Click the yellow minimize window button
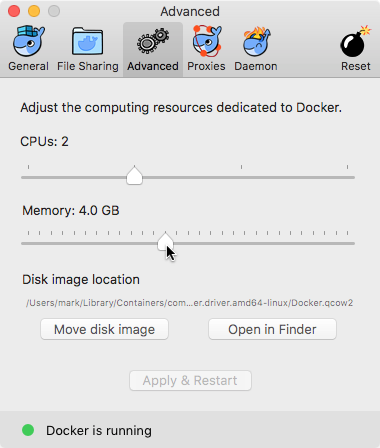380x448 pixels. 34,11
